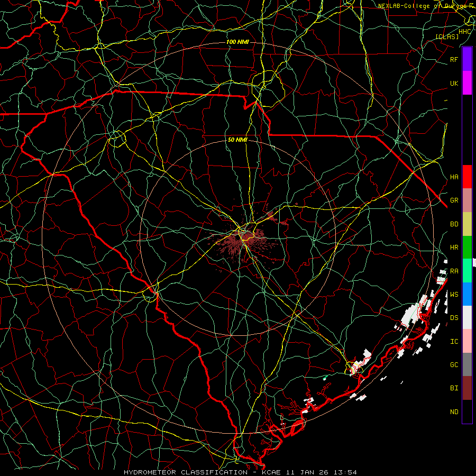Click the "100 NMI" range ring label
Screen dimensions: 476x476
[x=237, y=42]
